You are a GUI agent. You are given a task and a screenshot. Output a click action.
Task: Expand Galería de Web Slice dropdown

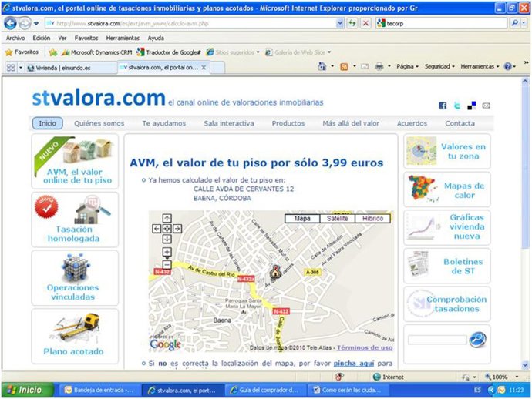pyautogui.click(x=329, y=52)
